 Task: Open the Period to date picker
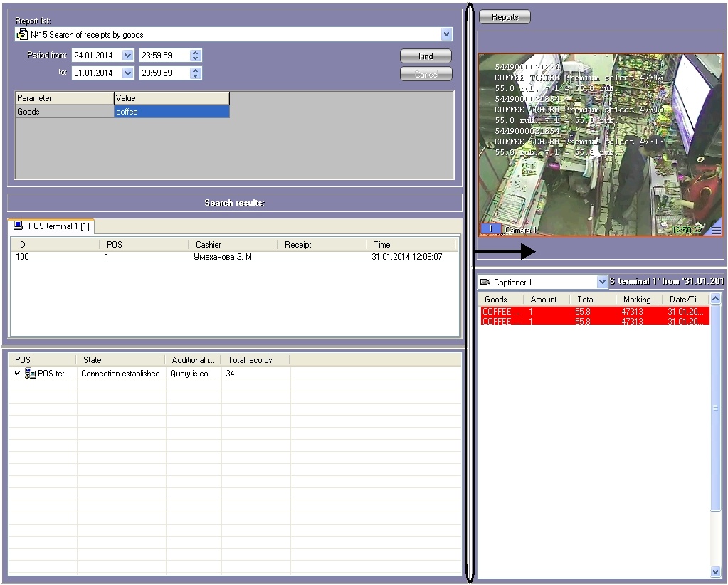coord(127,73)
